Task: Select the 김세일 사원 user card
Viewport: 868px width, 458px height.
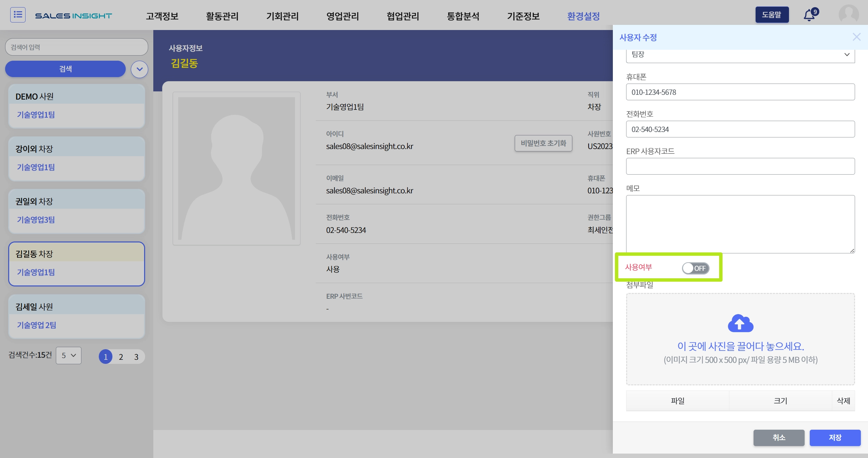Action: click(77, 316)
